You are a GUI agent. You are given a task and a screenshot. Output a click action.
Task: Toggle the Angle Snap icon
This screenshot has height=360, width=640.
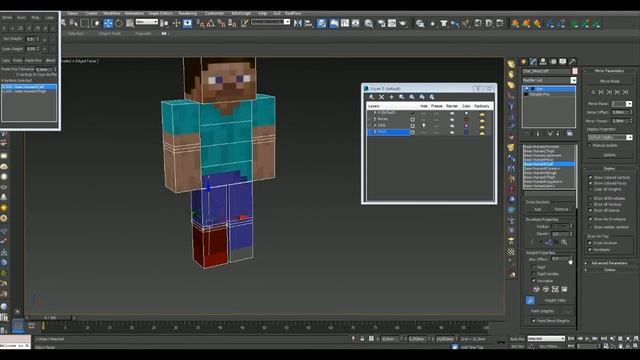coord(211,24)
